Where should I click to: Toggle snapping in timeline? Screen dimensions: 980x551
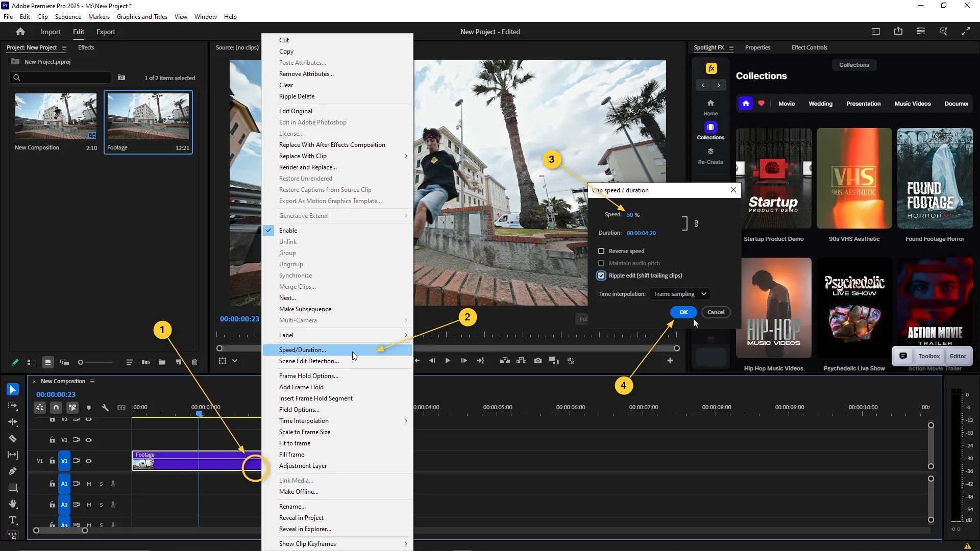[x=56, y=408]
